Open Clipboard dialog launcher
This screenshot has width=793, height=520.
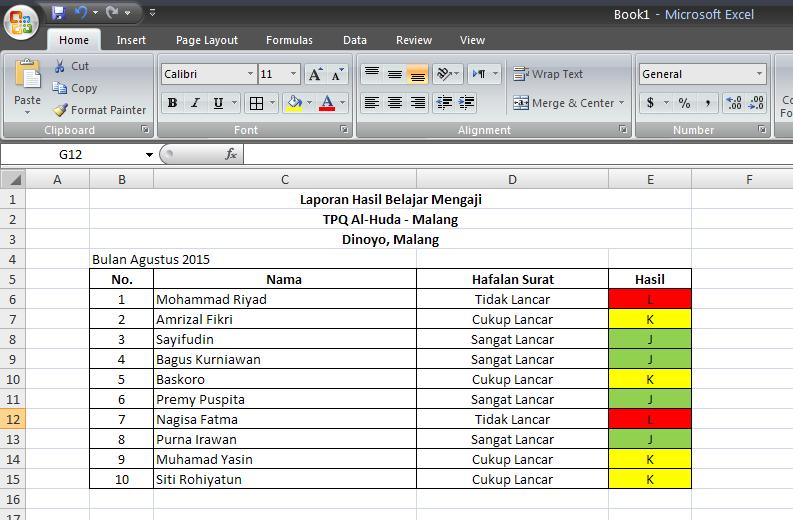[x=145, y=129]
